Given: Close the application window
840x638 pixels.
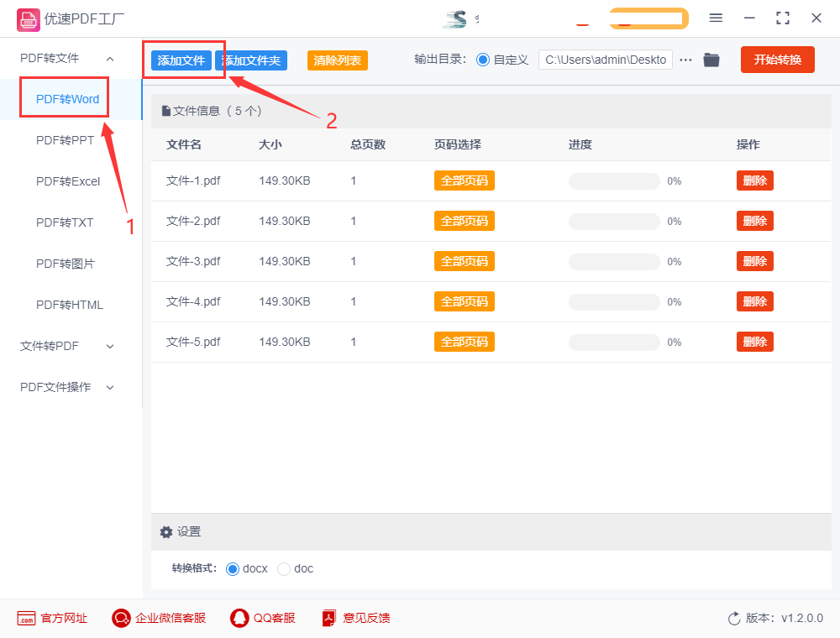Looking at the screenshot, I should pyautogui.click(x=816, y=18).
